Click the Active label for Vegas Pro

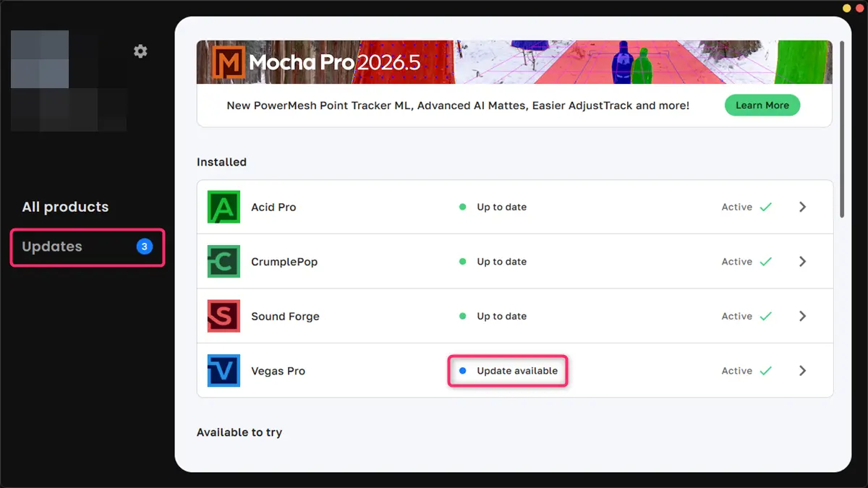[737, 371]
